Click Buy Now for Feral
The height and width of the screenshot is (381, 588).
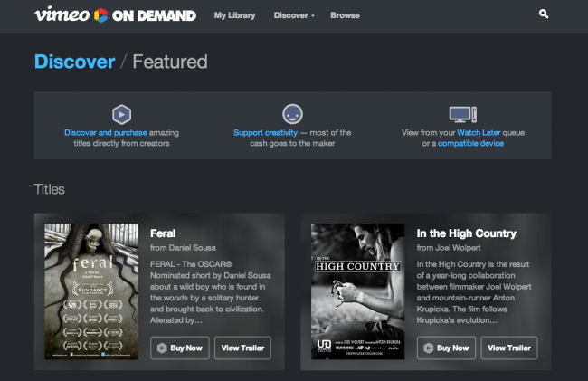(x=180, y=348)
